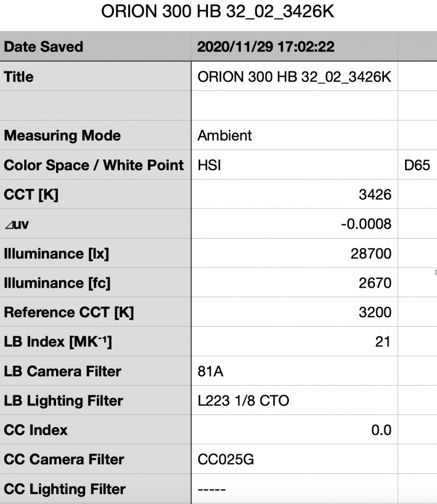Screen dimensions: 437x504
Task: Select the Reference CCT [K] label cell
Action: tap(95, 312)
